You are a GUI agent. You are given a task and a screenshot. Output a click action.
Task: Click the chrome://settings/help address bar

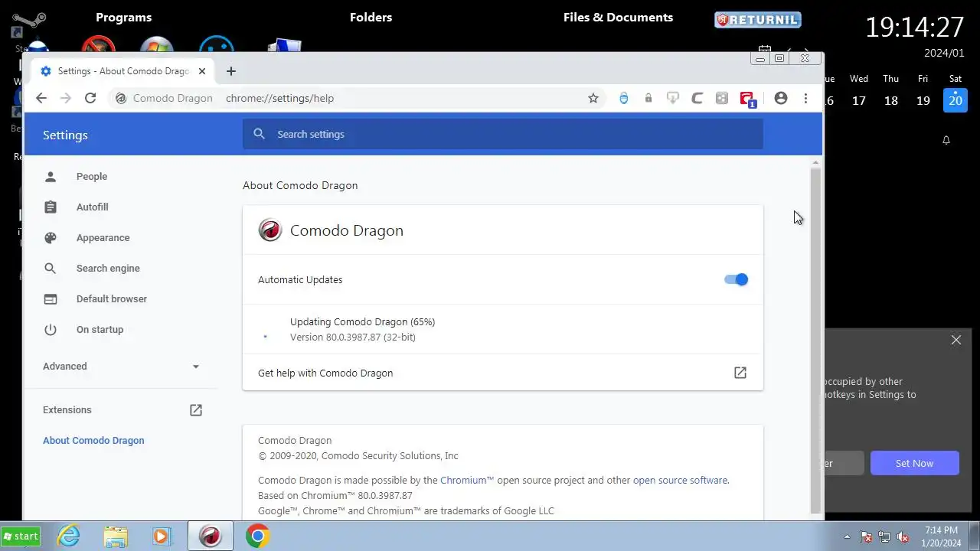279,98
